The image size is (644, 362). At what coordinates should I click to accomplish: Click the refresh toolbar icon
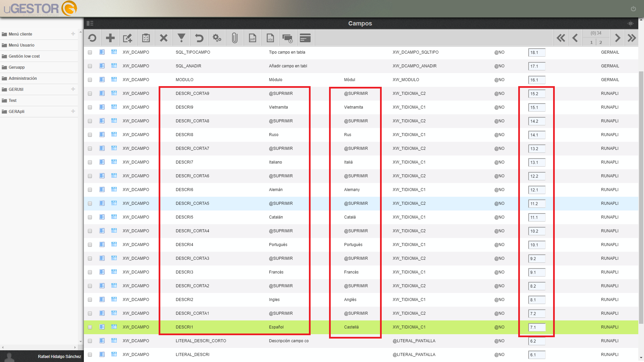coord(92,38)
